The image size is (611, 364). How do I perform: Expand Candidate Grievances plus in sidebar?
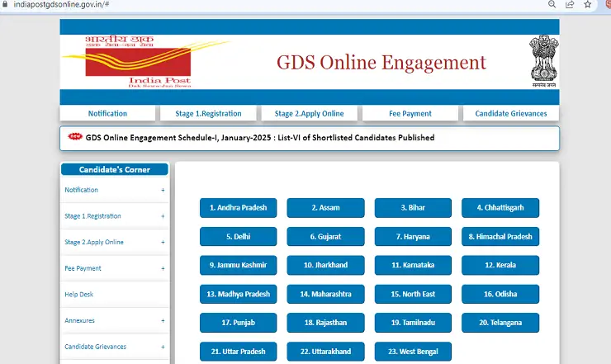point(163,347)
